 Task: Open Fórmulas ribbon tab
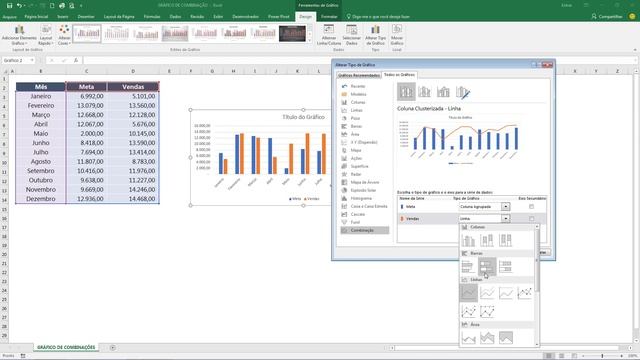tap(152, 17)
